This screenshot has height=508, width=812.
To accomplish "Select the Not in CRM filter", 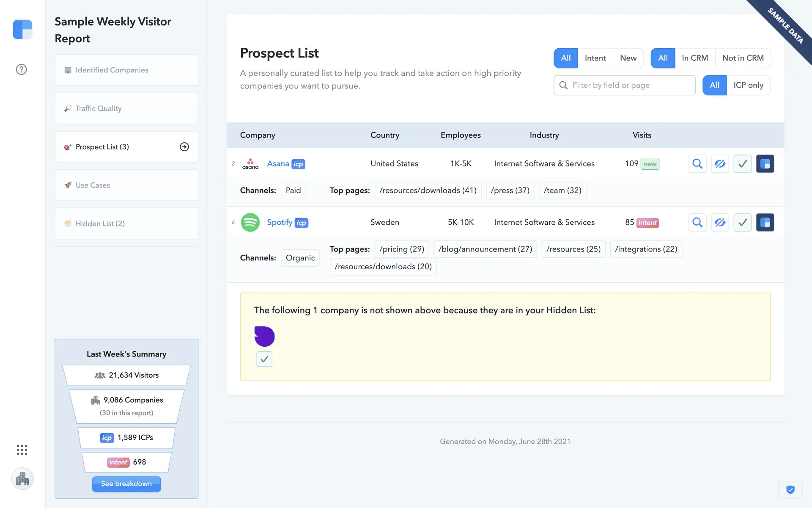I will coord(743,58).
